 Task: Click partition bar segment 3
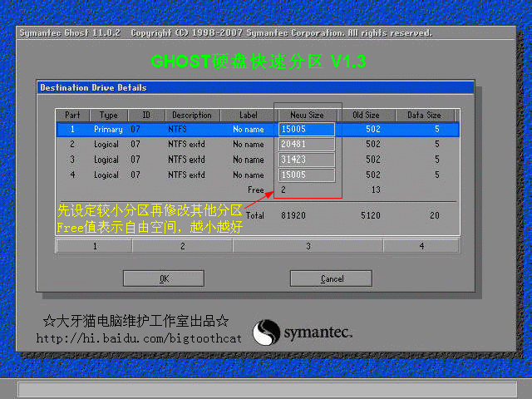click(308, 246)
